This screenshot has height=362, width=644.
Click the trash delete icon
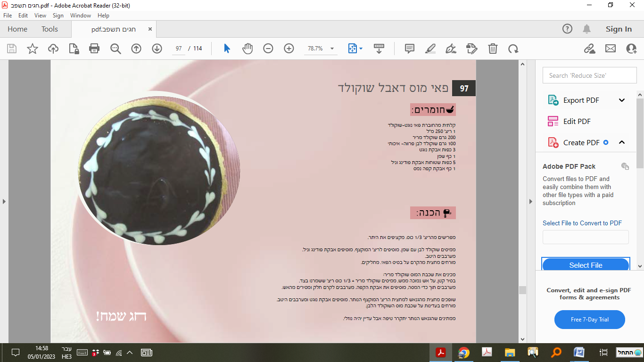pyautogui.click(x=493, y=49)
